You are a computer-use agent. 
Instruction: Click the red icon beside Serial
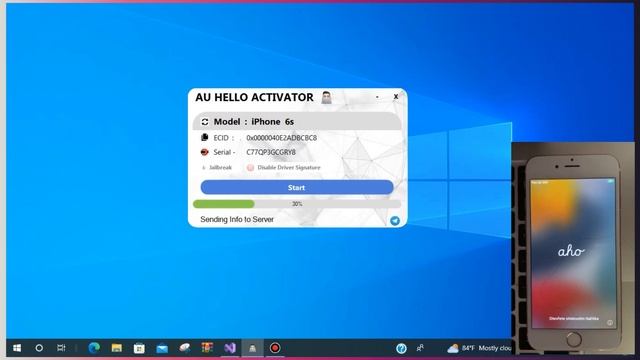pos(204,152)
